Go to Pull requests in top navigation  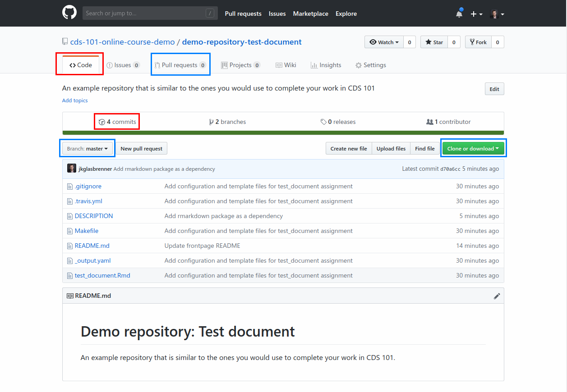(x=243, y=14)
